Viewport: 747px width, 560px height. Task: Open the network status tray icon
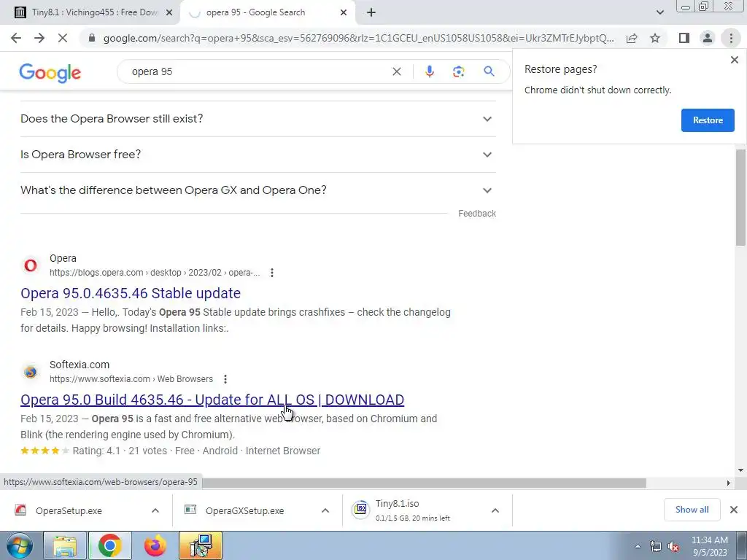click(656, 546)
